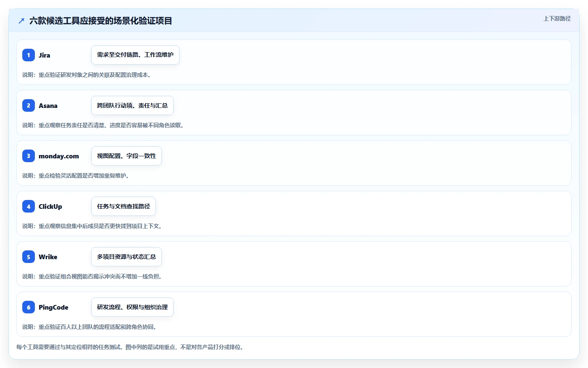Click the footer note 每个工具需要通过与其定位相符的任务测试
This screenshot has width=588, height=368.
click(130, 347)
